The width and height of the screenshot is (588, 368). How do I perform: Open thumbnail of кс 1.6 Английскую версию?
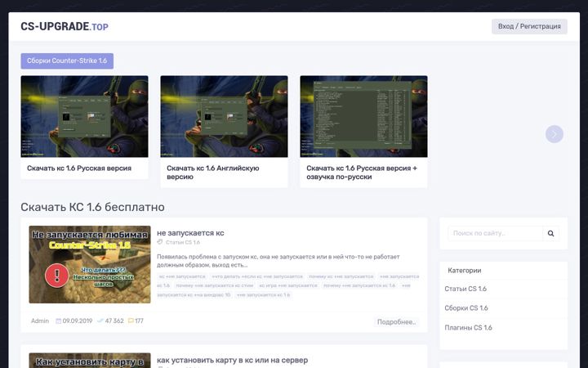click(225, 116)
